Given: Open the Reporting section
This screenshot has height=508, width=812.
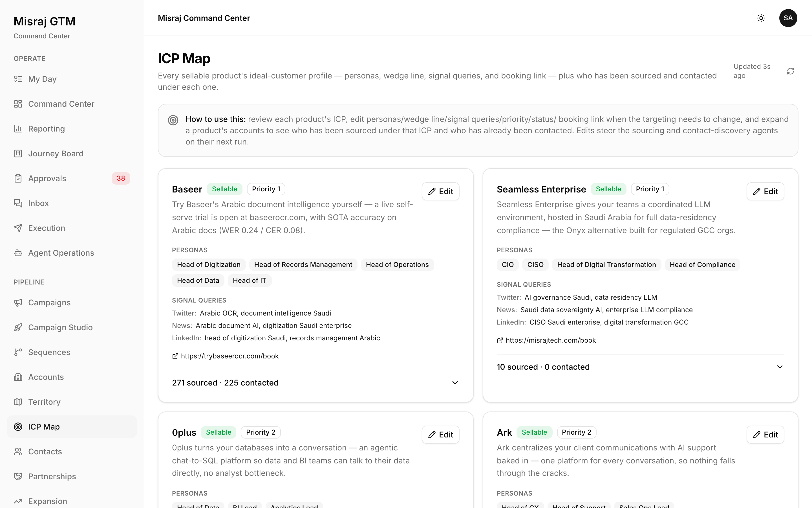Looking at the screenshot, I should click(72, 129).
